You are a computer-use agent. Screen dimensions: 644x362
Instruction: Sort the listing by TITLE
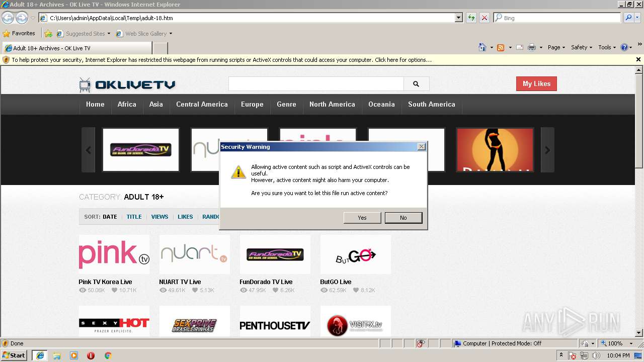[x=134, y=217]
